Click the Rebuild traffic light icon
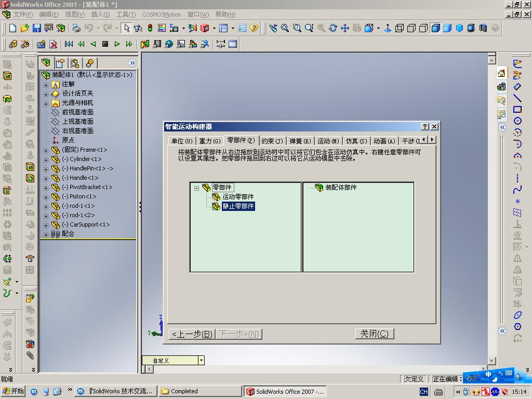This screenshot has width=532, height=399. (x=150, y=28)
